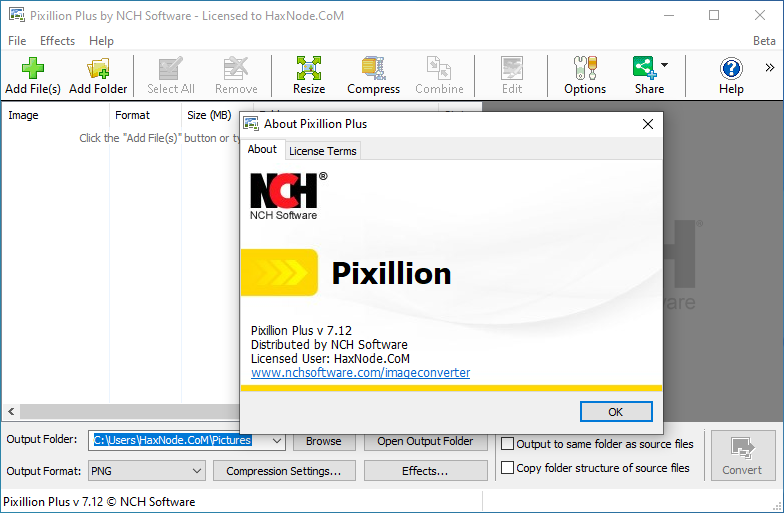Screen dimensions: 784x513
Task: Open the Help question mark icon
Action: tap(731, 68)
